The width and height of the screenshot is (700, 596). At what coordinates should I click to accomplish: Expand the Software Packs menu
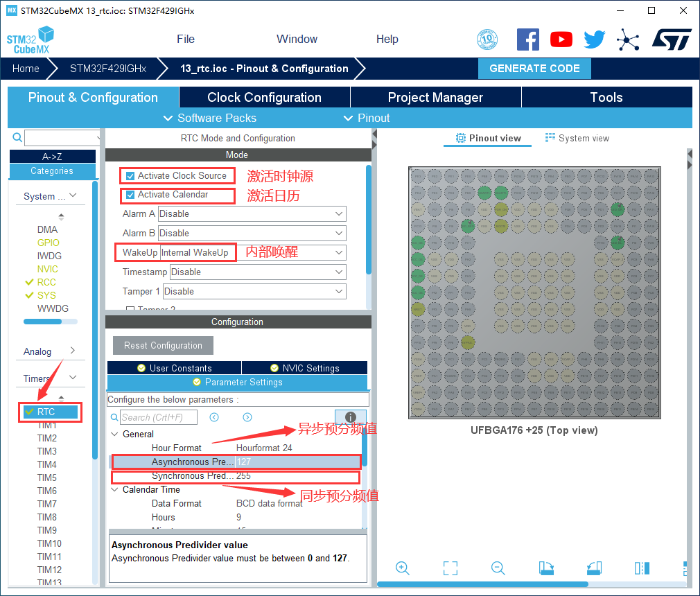pyautogui.click(x=210, y=118)
